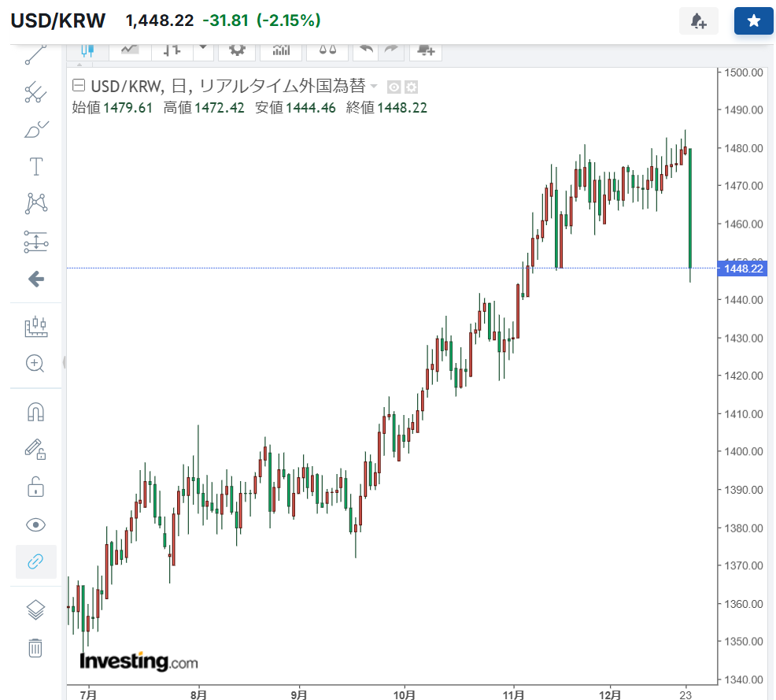Select the measure tool

click(x=35, y=327)
